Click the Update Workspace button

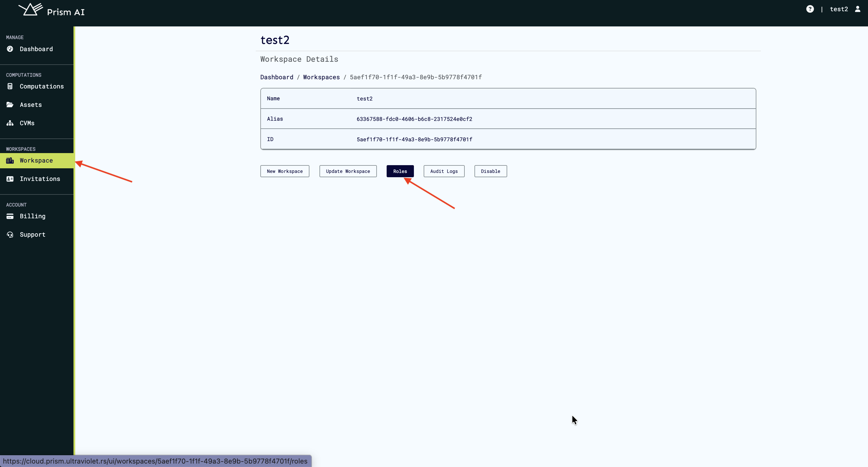coord(348,171)
